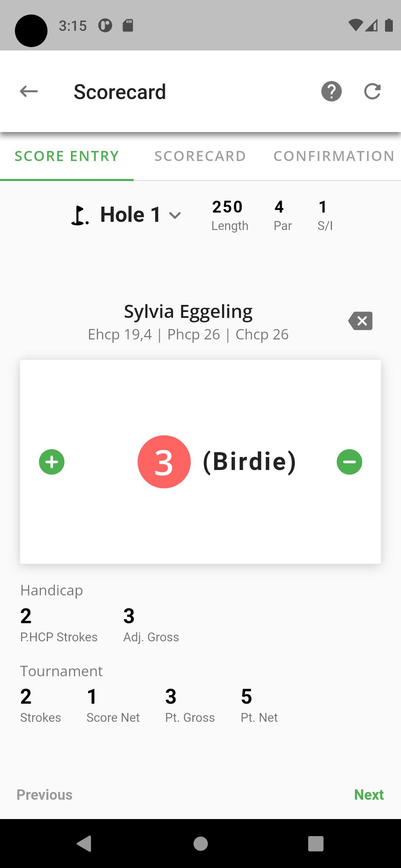The image size is (401, 868).
Task: Tap the Birdie score label
Action: [250, 461]
